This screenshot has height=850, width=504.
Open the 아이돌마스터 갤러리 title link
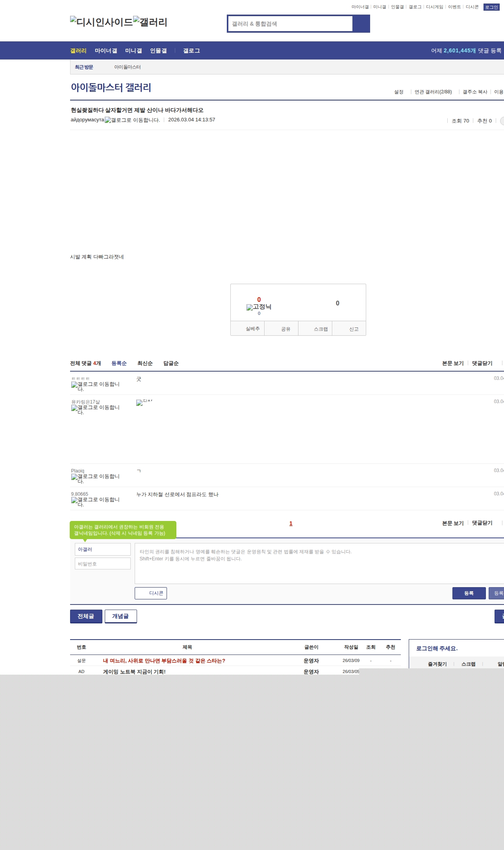point(111,87)
